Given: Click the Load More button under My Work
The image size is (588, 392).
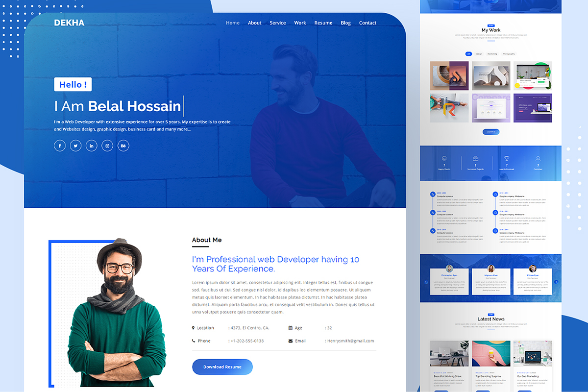Looking at the screenshot, I should (491, 132).
